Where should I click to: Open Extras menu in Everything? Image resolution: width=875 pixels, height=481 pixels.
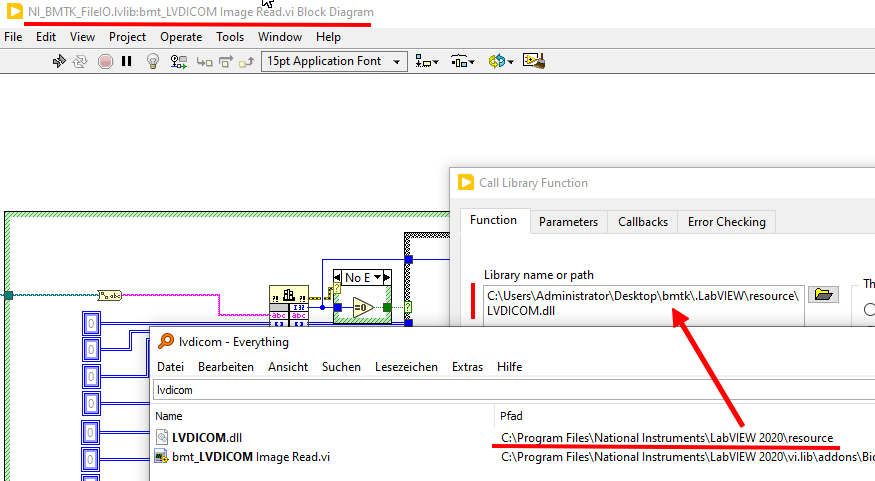click(x=467, y=367)
